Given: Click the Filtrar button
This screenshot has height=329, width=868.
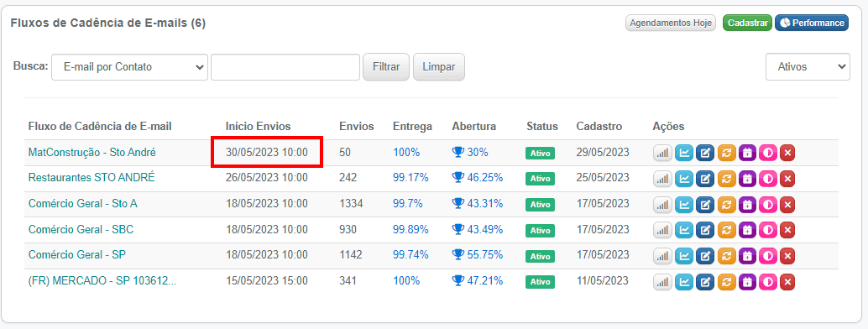Looking at the screenshot, I should coord(386,67).
